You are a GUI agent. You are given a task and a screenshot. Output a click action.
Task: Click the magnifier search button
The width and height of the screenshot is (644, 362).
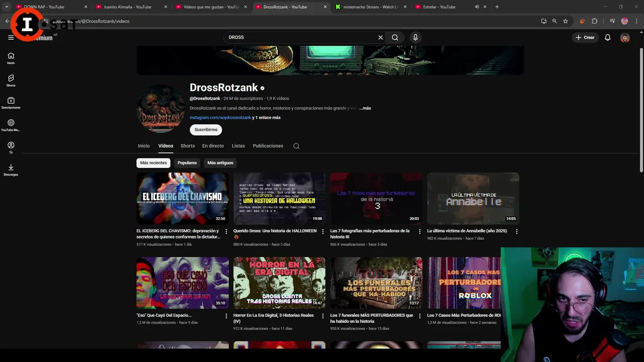pyautogui.click(x=395, y=37)
